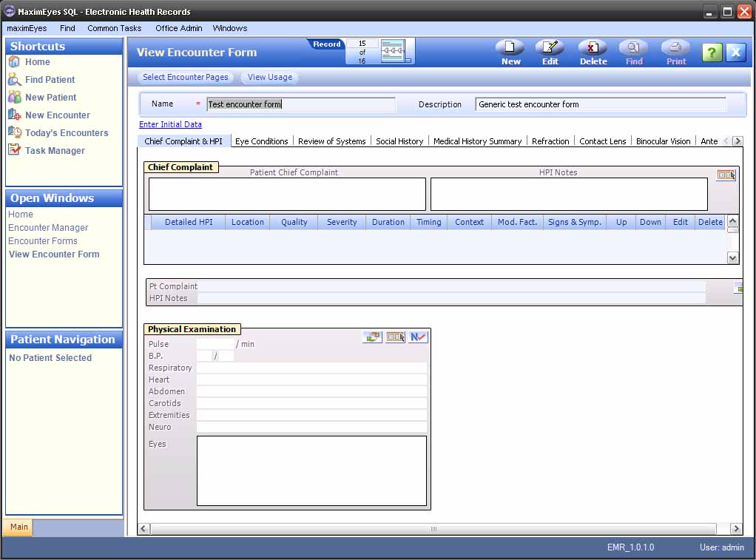Open the Enter Initial Data link

click(170, 124)
